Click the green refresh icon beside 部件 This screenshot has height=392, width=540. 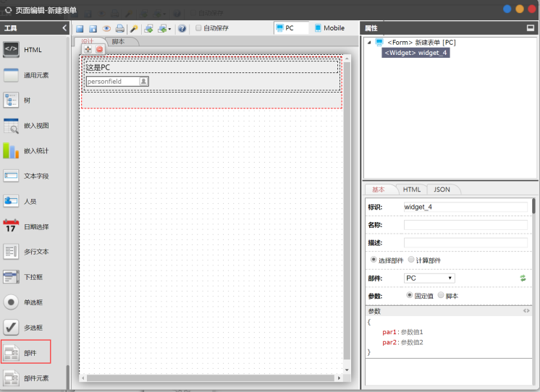click(523, 278)
